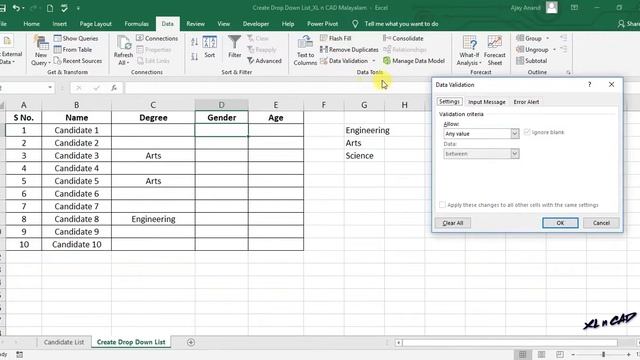Click Advanced filter option
Viewport: 640px width, 360px height.
click(x=264, y=61)
